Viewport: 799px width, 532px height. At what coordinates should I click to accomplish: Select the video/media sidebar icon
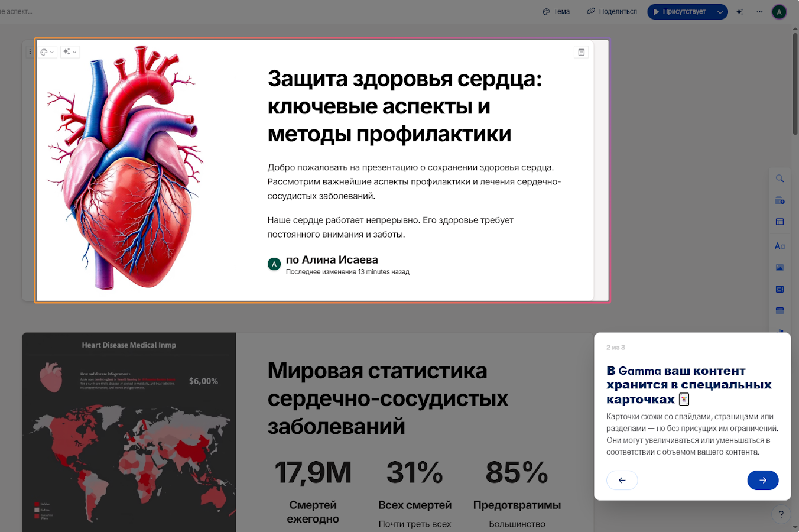point(779,289)
